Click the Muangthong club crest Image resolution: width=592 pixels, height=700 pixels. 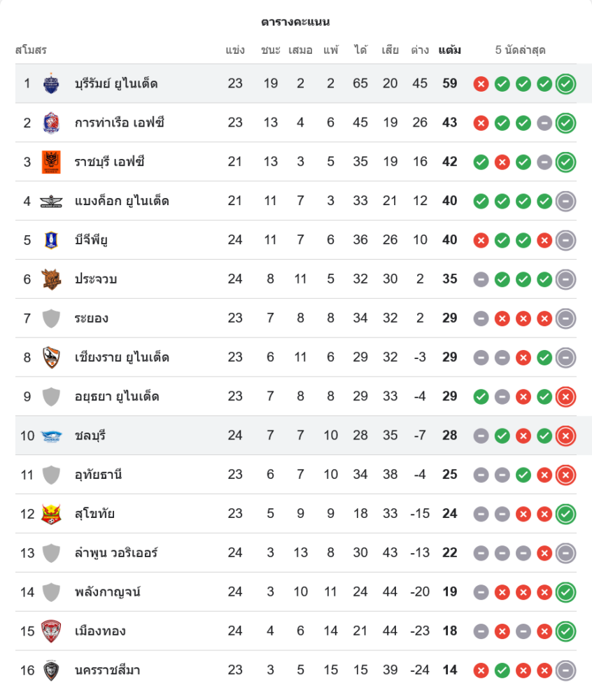pos(51,631)
